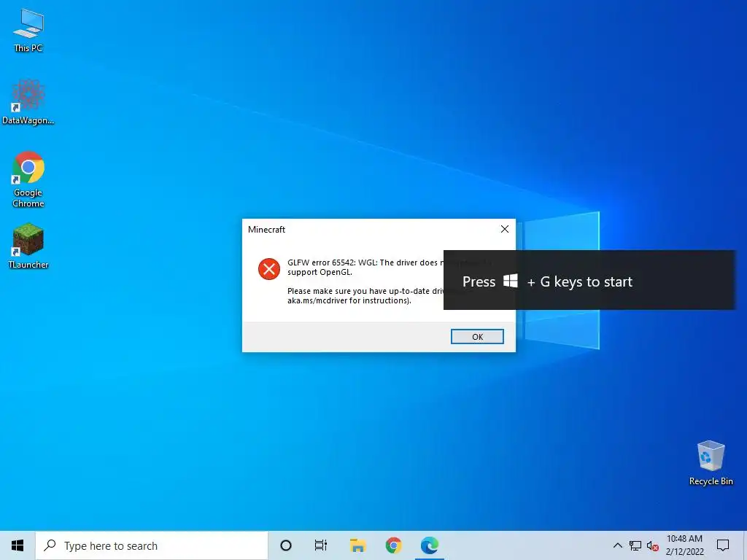Close the Minecraft error dialog
The width and height of the screenshot is (747, 560).
(x=505, y=229)
